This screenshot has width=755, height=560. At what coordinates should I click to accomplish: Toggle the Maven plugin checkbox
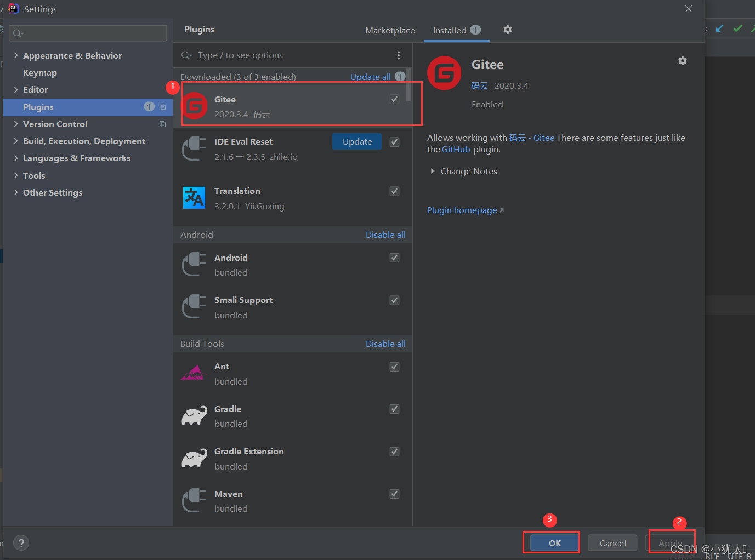pos(394,494)
